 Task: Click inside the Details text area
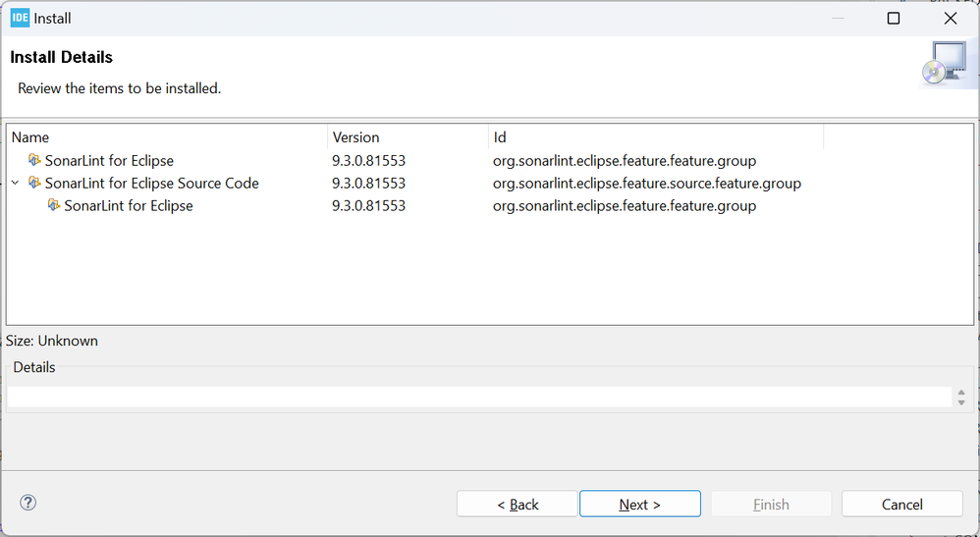click(479, 397)
